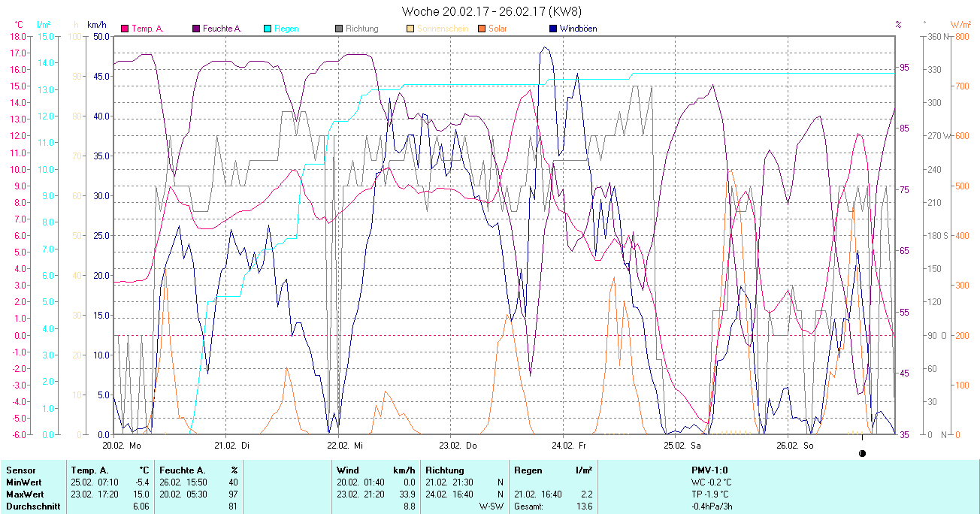Click the rain maximum time '21.02. 16:40'

pos(537,494)
